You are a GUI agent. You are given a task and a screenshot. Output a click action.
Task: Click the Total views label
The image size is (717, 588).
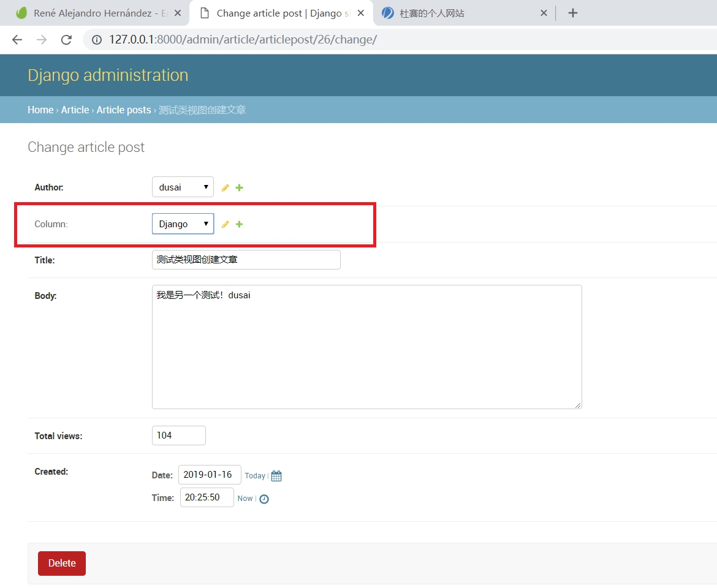tap(59, 436)
